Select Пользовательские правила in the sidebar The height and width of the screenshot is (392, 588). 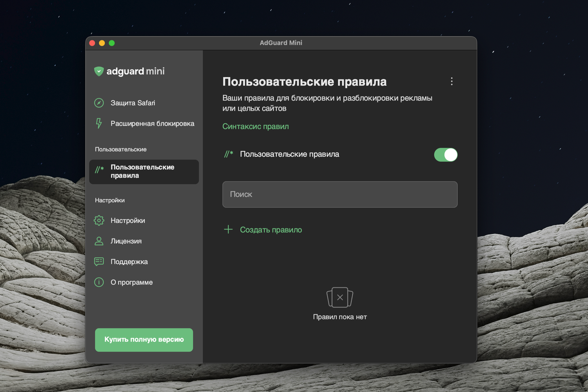point(144,172)
